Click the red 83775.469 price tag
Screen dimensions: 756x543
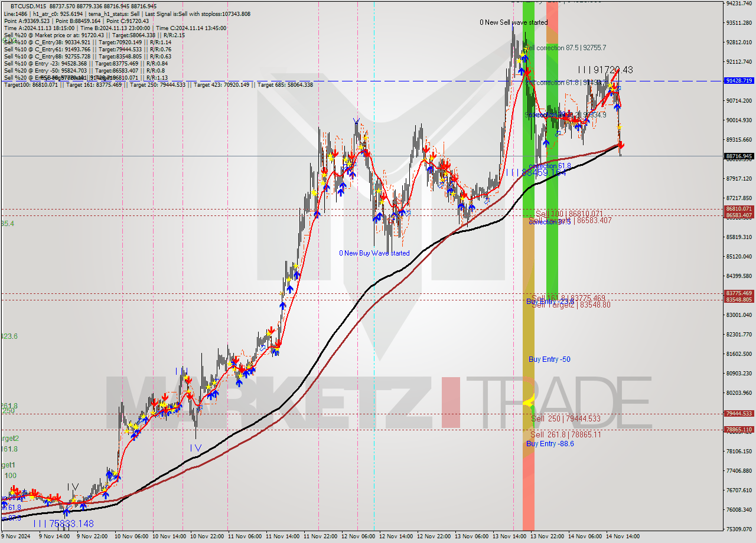click(739, 293)
